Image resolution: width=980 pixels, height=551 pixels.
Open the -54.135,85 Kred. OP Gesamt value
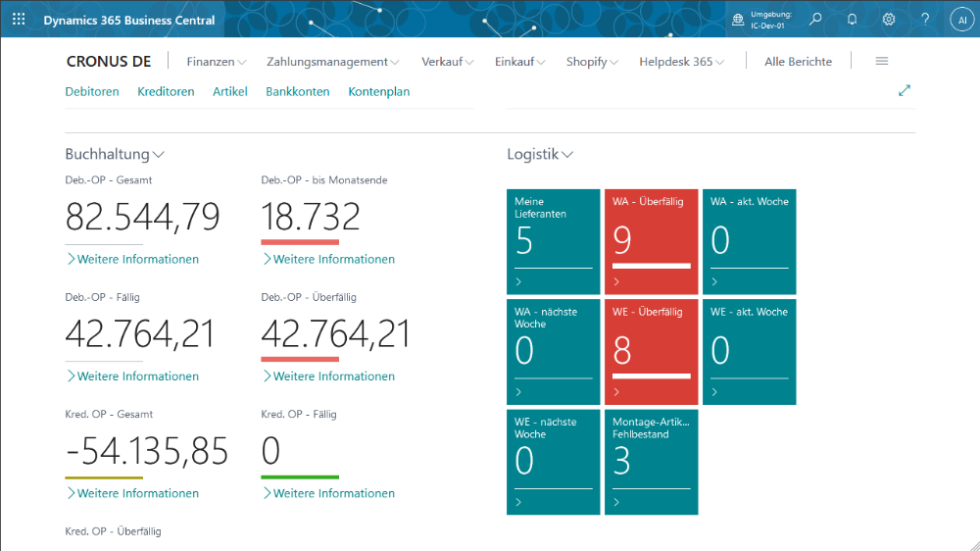pyautogui.click(x=147, y=451)
